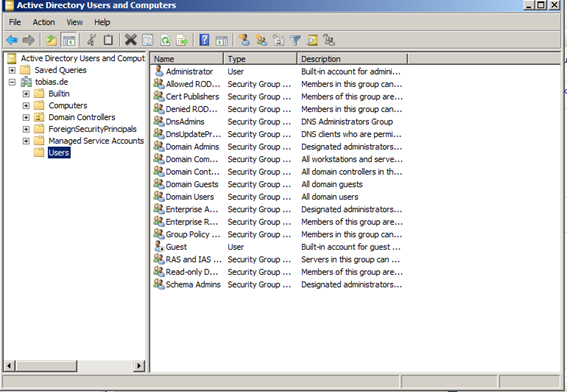
Task: Click the Refresh toolbar icon
Action: [x=165, y=40]
